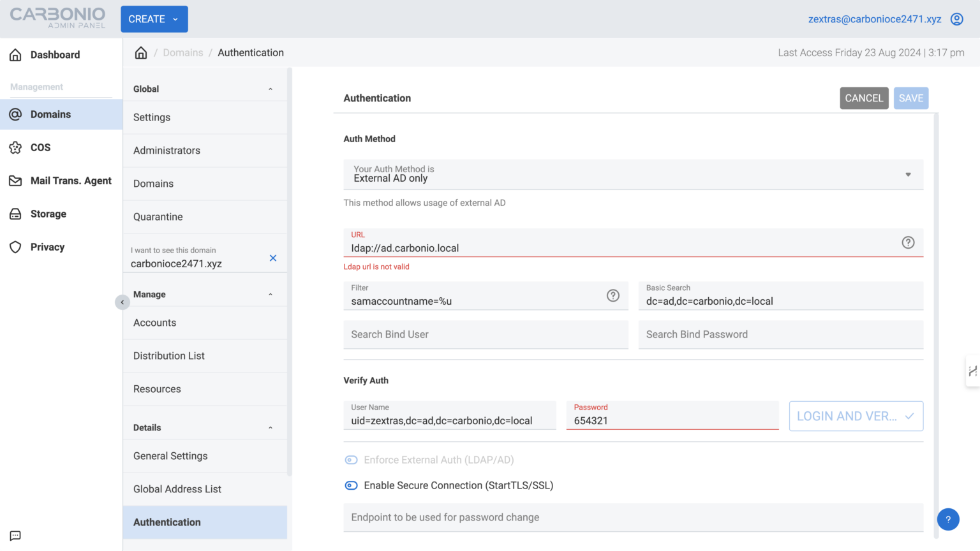Open the Privacy section icon
The height and width of the screenshot is (551, 980).
click(16, 247)
